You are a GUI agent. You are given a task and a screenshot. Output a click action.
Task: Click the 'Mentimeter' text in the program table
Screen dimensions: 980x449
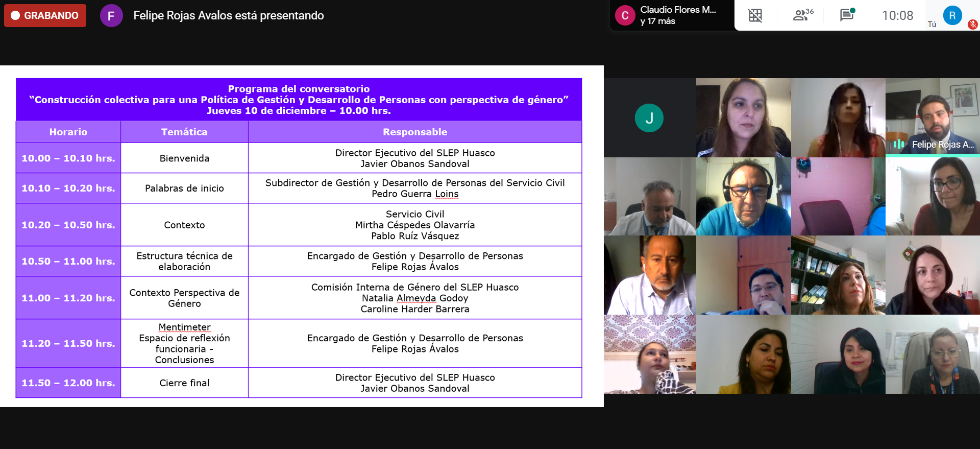click(184, 327)
